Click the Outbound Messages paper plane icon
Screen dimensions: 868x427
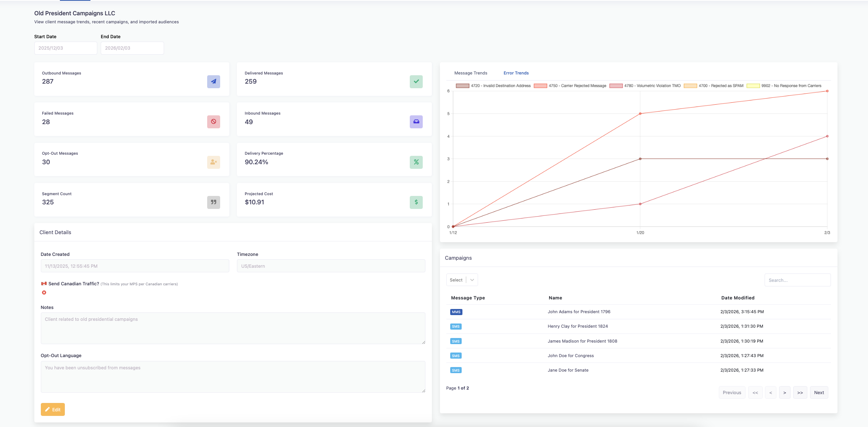coord(213,81)
